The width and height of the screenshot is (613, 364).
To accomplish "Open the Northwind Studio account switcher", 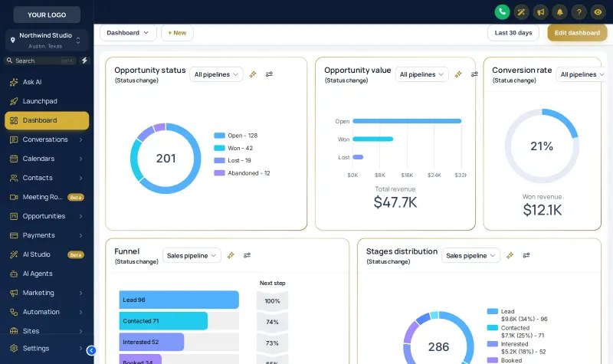I will [x=47, y=41].
